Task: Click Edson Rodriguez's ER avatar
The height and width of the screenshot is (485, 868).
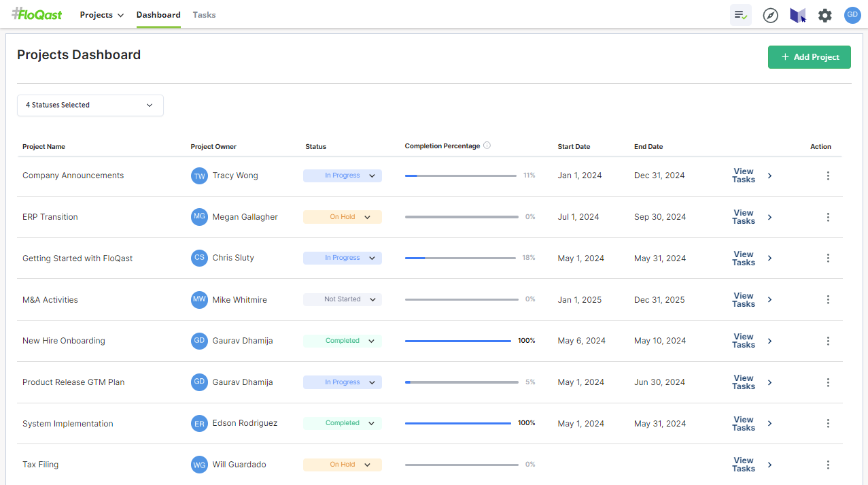Action: point(199,423)
